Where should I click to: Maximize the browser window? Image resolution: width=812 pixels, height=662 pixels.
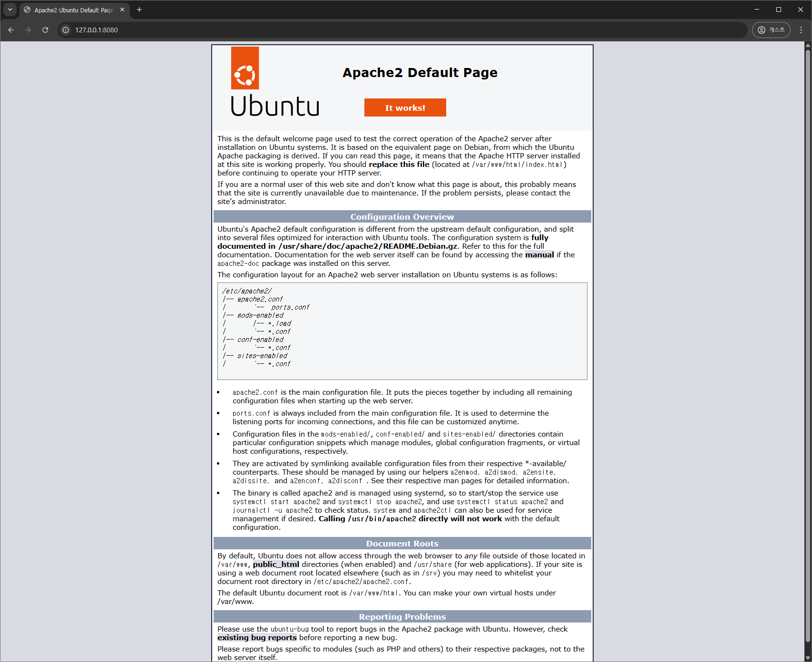(x=779, y=10)
